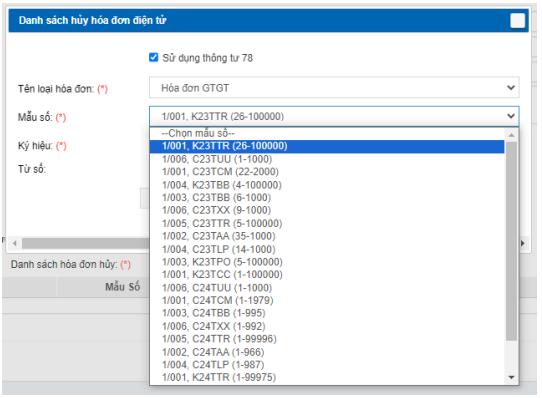Image resolution: width=542 pixels, height=398 pixels.
Task: Choose option 1/006, C23TUU (1-1000)
Action: pyautogui.click(x=327, y=159)
